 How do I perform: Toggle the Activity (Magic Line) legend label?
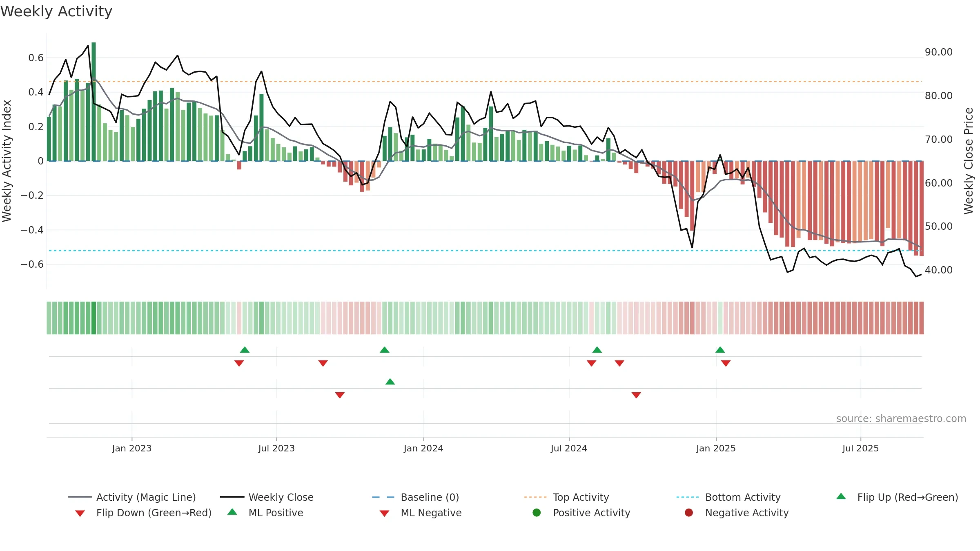(x=146, y=498)
